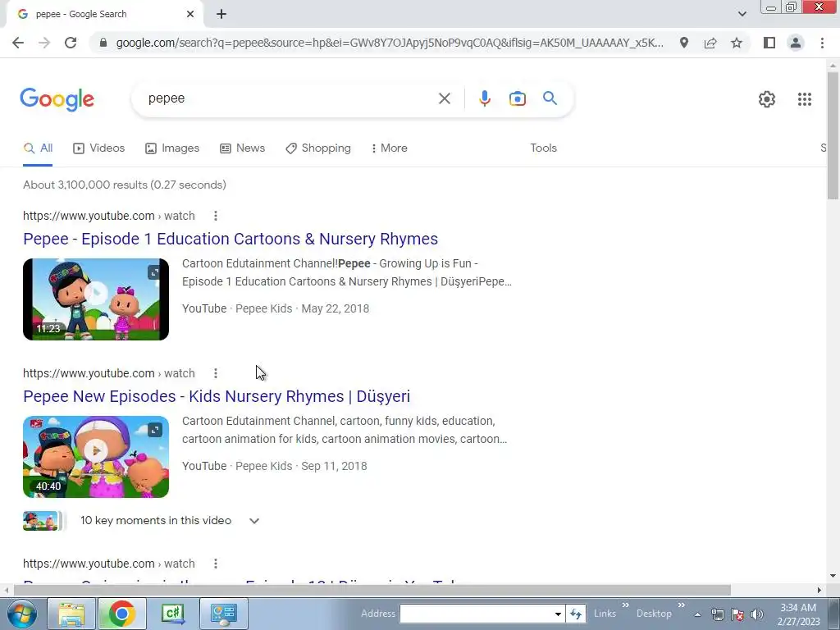840x630 pixels.
Task: Expand the More search categories menu
Action: (x=389, y=148)
